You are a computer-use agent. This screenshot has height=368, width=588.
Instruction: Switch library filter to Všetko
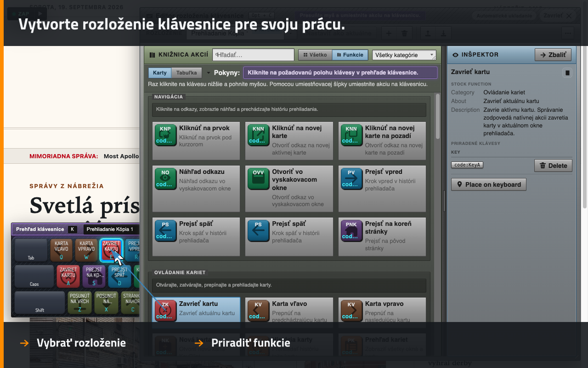point(315,55)
